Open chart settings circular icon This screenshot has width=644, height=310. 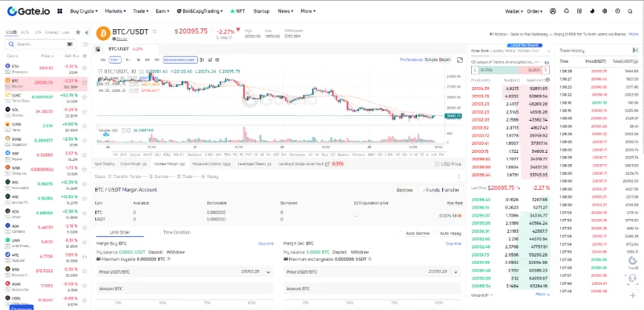(x=217, y=60)
